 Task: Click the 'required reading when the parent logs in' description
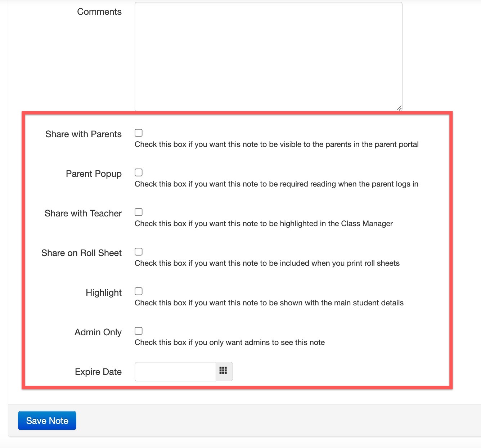(277, 184)
